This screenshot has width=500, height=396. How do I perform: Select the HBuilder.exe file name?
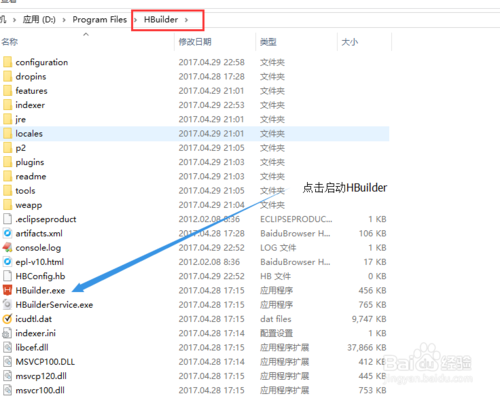click(x=40, y=290)
